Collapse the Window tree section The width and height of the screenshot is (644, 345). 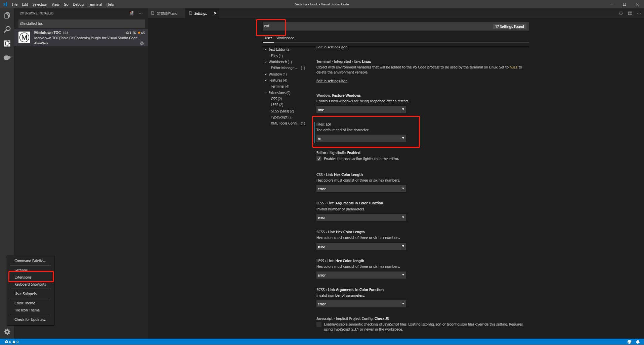pyautogui.click(x=266, y=74)
